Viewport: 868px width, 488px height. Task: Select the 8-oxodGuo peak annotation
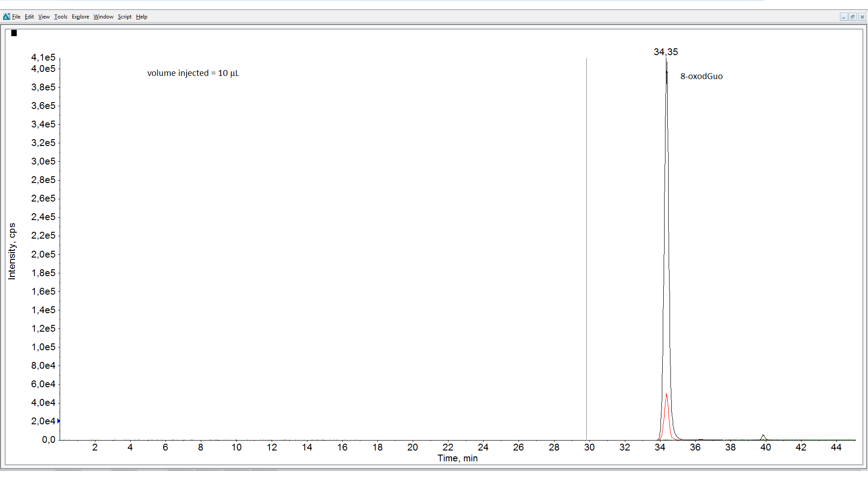[701, 76]
